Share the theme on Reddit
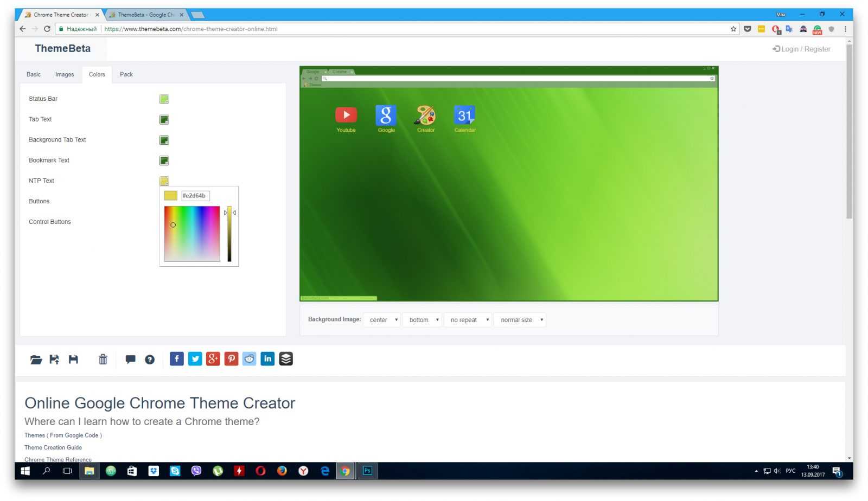This screenshot has width=868, height=501. [x=250, y=358]
